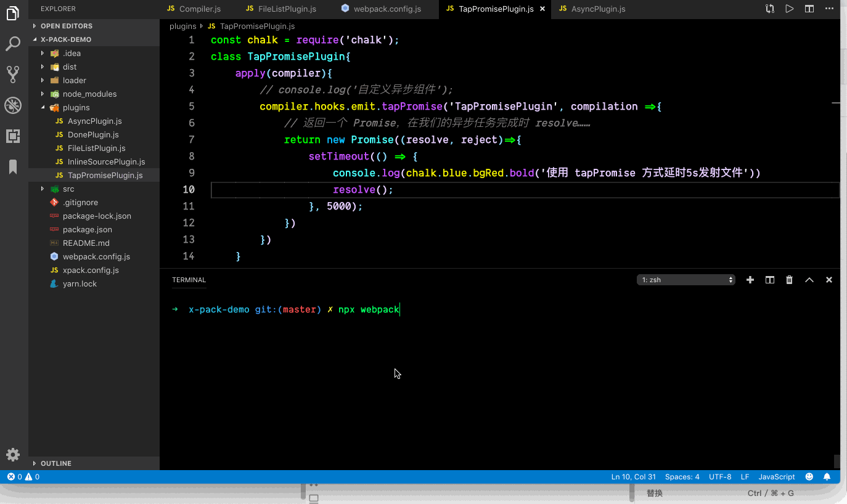Image resolution: width=847 pixels, height=504 pixels.
Task: Click the terminal scrollbar thumb
Action: (837, 461)
